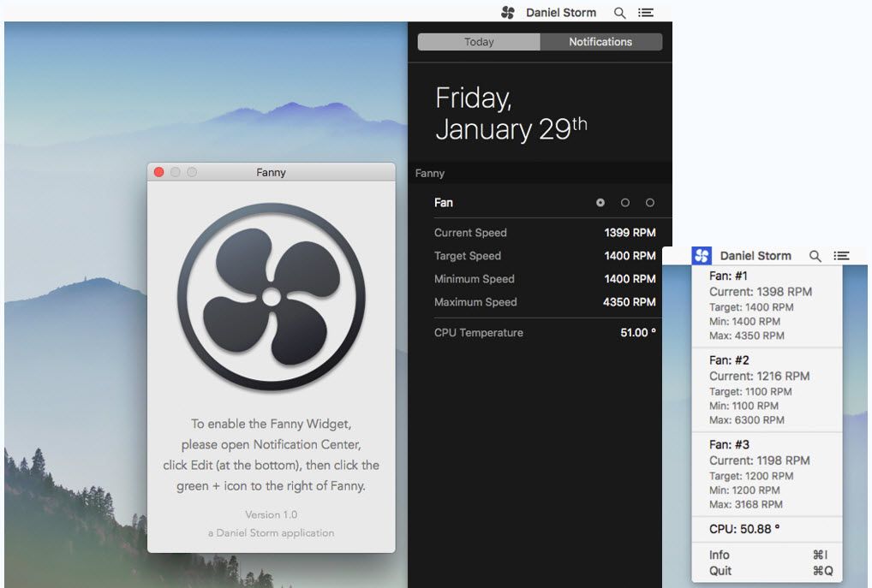This screenshot has width=872, height=588.
Task: Click the 1400 RPM value in the Minimum Speed row
Action: [630, 279]
